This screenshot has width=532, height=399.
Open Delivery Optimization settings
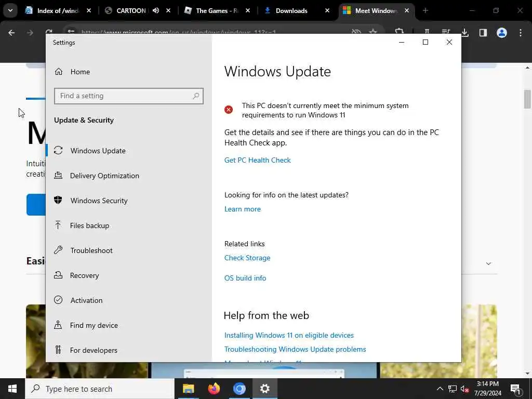104,176
